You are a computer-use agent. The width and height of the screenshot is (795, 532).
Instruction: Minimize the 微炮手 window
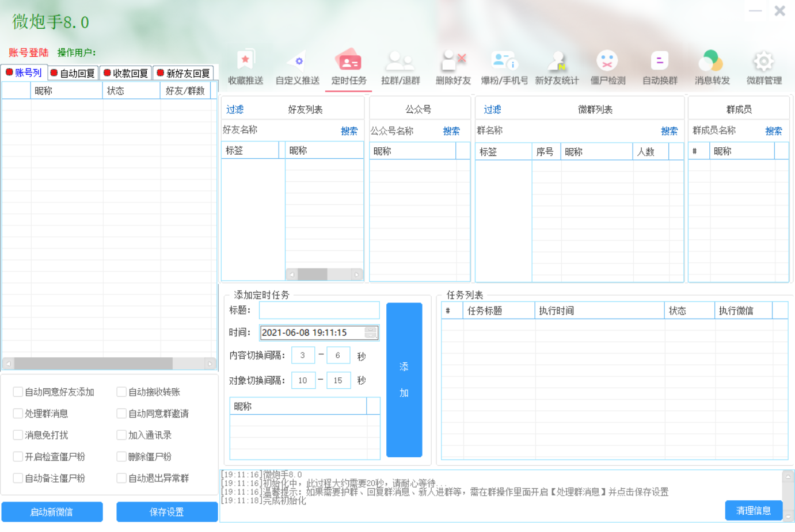[755, 11]
